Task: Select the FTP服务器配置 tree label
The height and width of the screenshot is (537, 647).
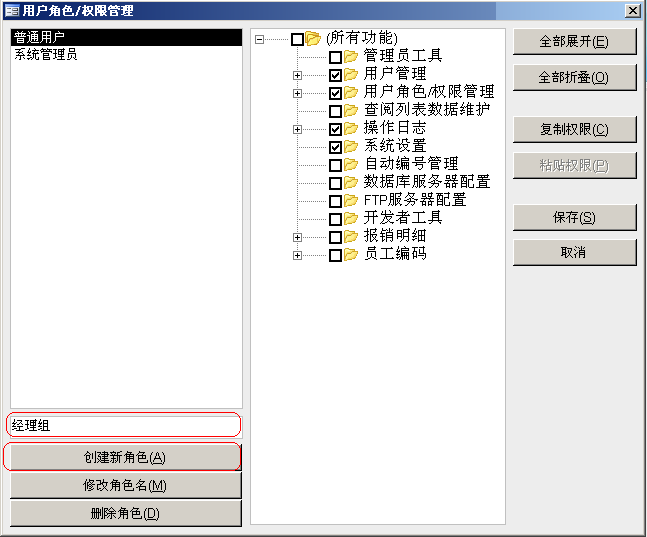Action: click(x=415, y=200)
